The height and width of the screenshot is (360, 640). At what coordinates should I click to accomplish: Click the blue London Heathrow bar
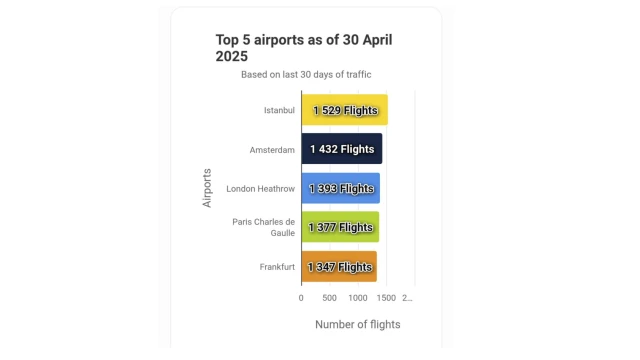[x=341, y=188]
